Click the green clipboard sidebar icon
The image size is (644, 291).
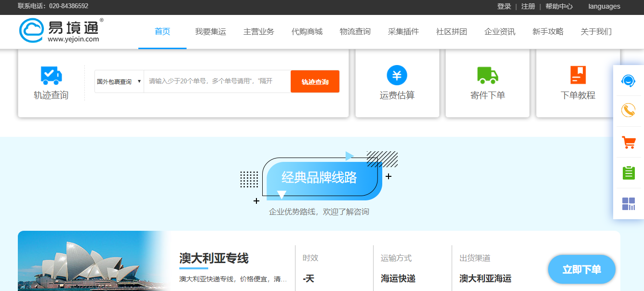click(x=629, y=172)
